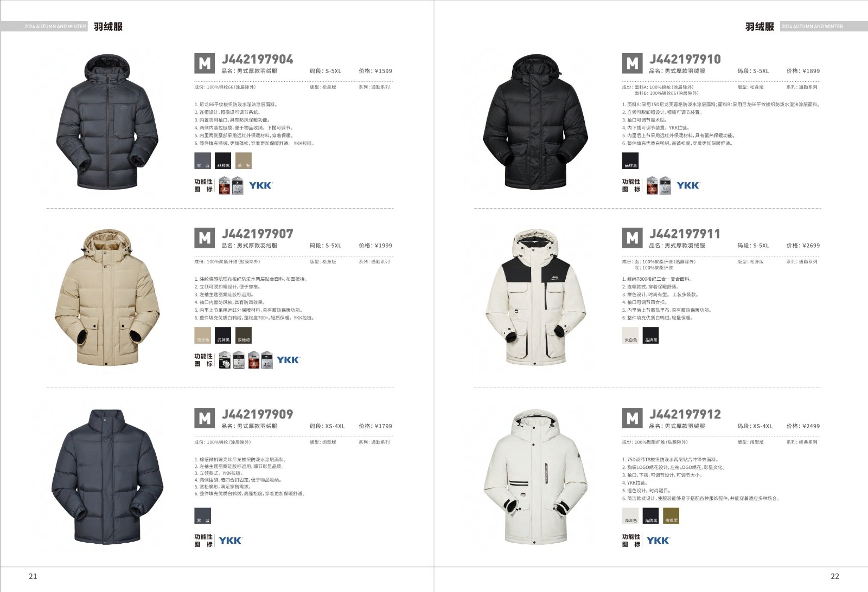
Task: Click the product code J442197909
Action: 257,415
